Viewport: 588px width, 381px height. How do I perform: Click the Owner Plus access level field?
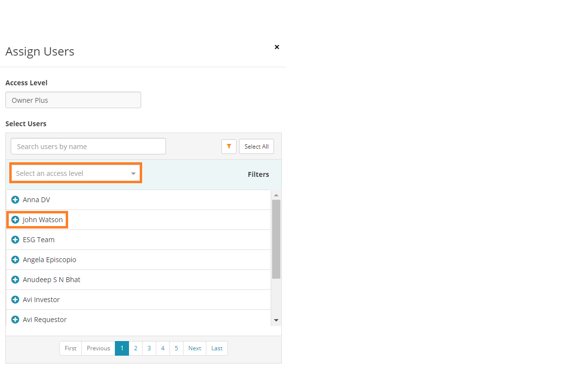click(73, 100)
